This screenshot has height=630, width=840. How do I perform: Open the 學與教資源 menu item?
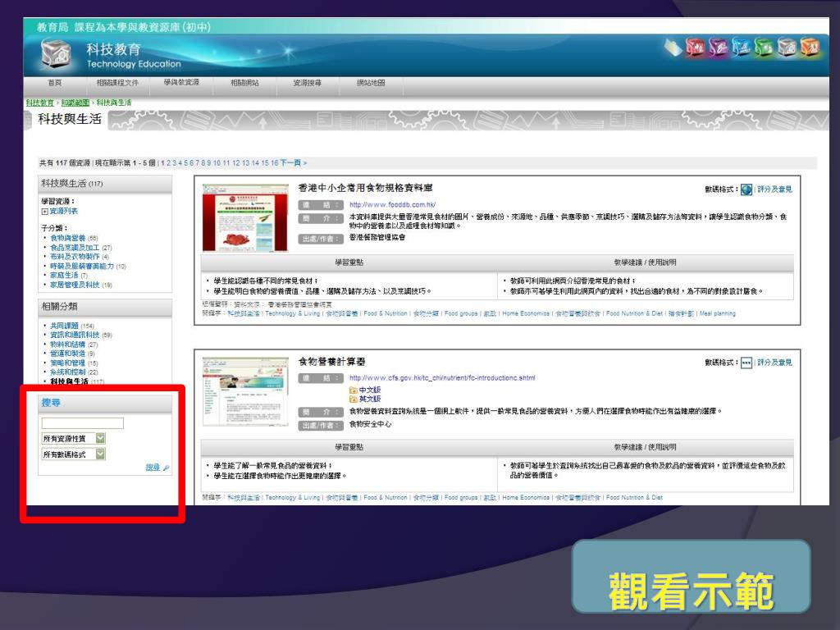pyautogui.click(x=181, y=83)
